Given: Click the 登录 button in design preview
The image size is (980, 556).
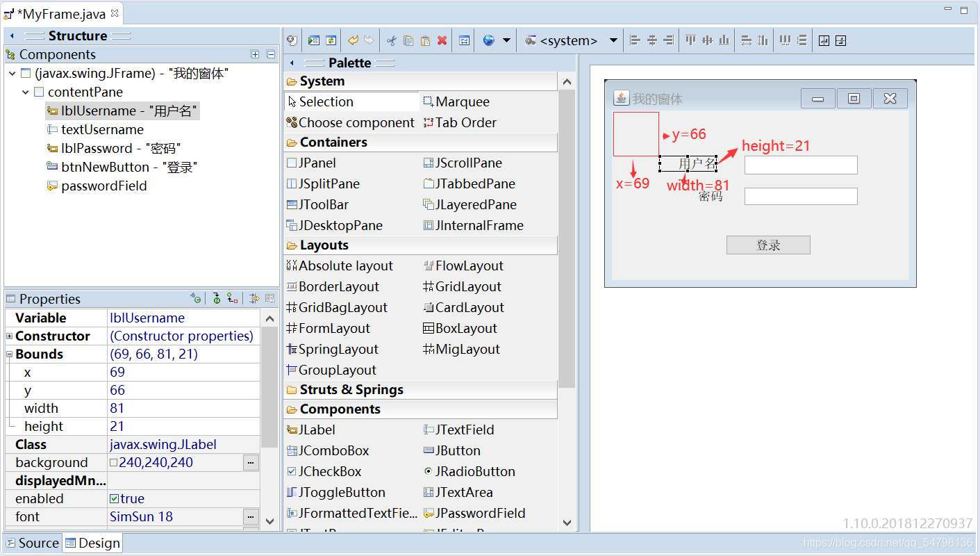Looking at the screenshot, I should [768, 245].
